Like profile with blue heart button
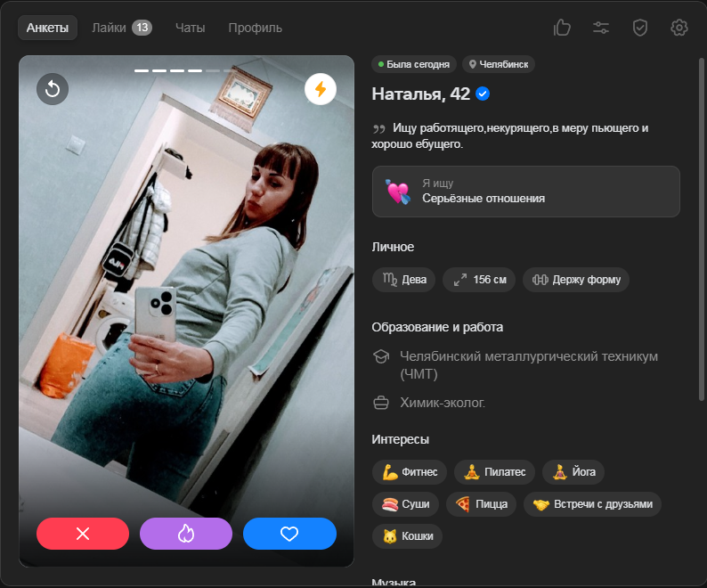This screenshot has width=707, height=588. (289, 534)
